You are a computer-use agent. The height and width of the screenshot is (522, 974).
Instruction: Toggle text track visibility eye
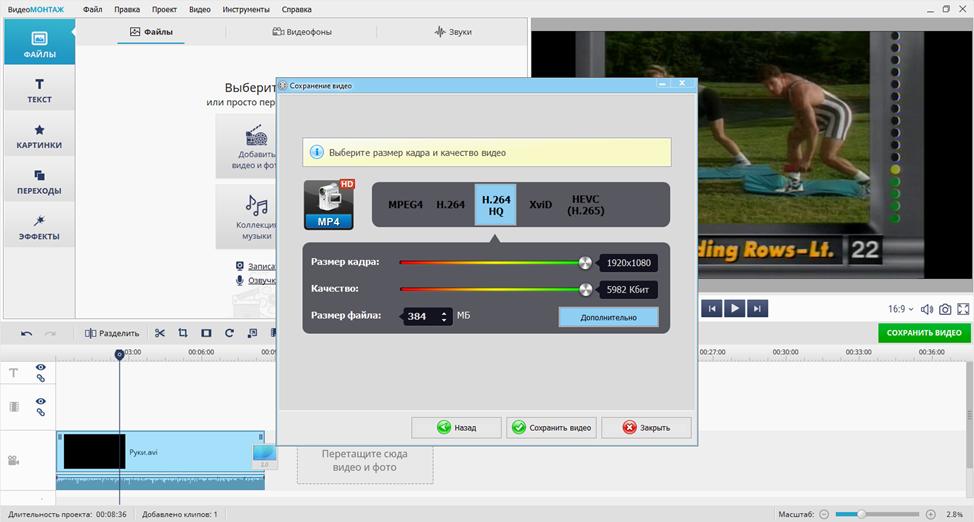[x=40, y=368]
